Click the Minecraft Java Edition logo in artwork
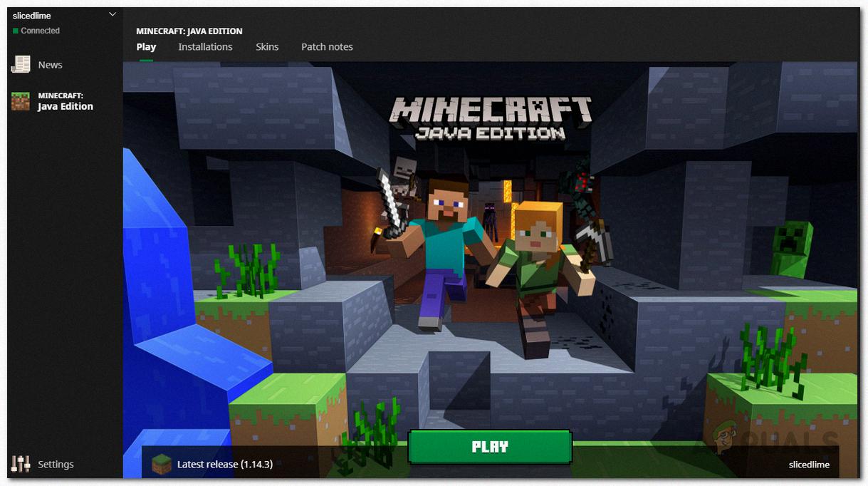868x486 pixels. (491, 118)
